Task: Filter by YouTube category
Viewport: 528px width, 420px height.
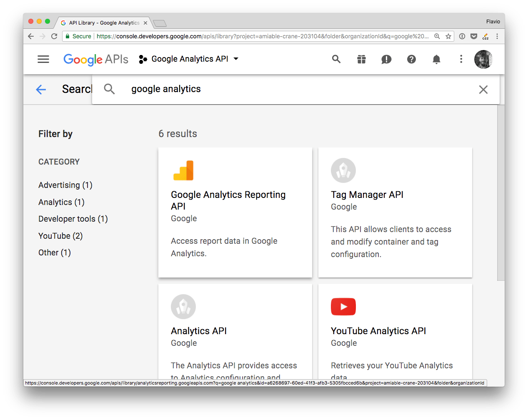Action: (x=60, y=236)
